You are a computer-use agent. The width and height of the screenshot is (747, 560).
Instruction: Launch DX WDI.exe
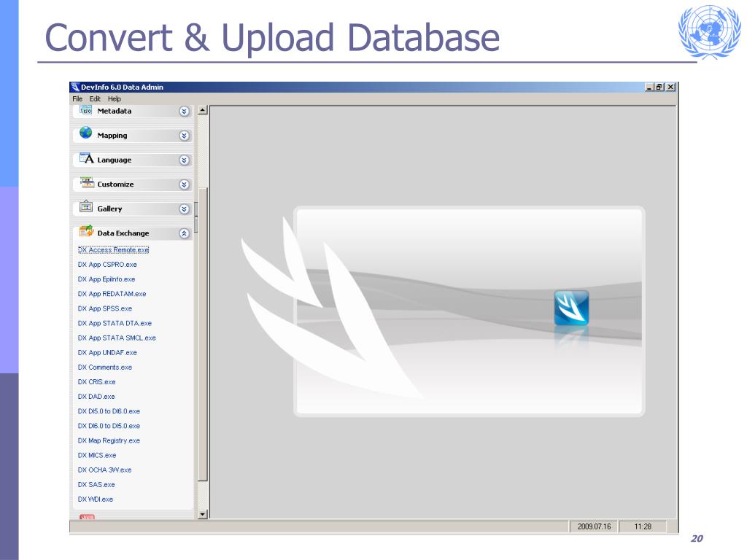pyautogui.click(x=96, y=499)
